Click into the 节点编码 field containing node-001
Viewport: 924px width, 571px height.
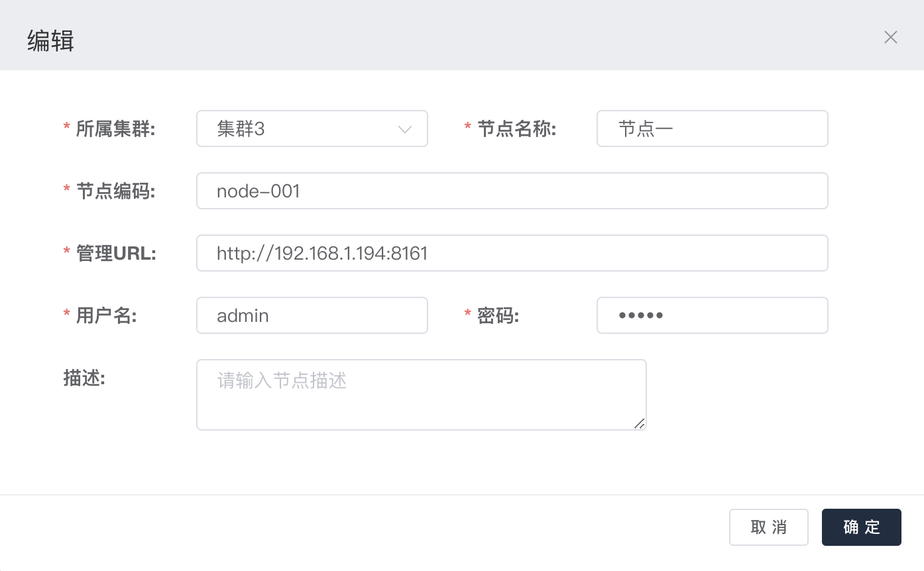(512, 191)
